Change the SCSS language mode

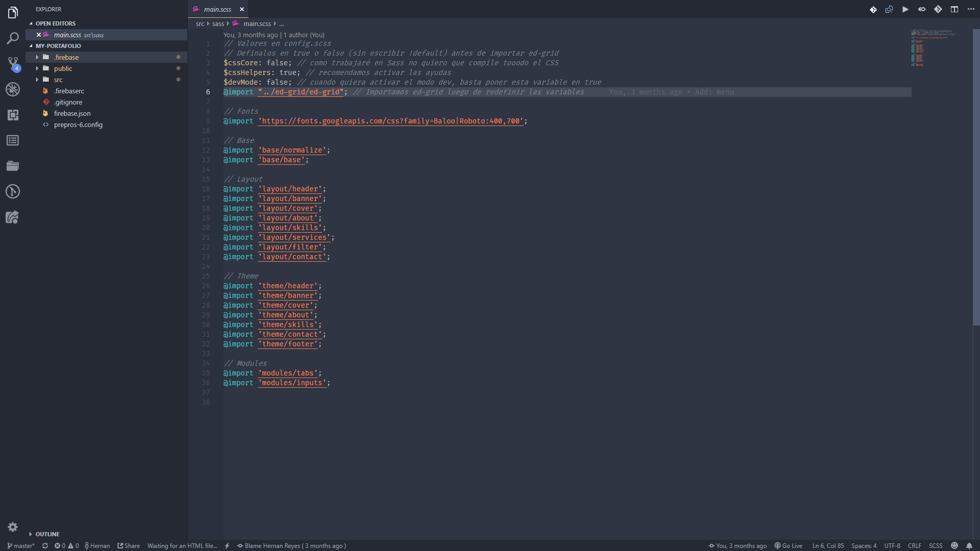[x=936, y=545]
